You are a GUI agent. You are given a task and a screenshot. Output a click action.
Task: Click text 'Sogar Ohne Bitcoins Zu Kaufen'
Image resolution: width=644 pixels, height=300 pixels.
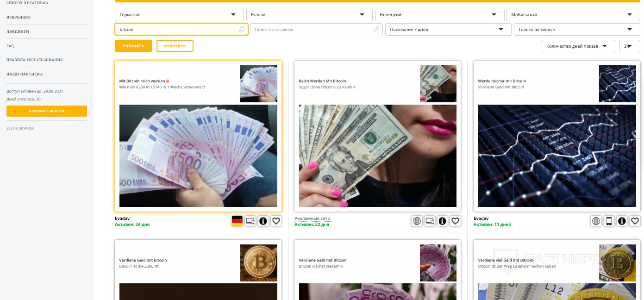327,87
